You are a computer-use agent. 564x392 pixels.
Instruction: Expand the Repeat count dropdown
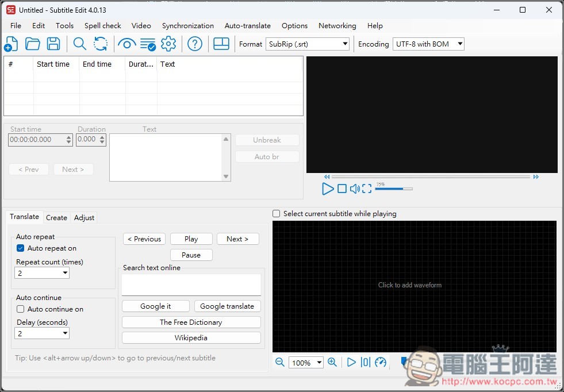click(x=42, y=273)
